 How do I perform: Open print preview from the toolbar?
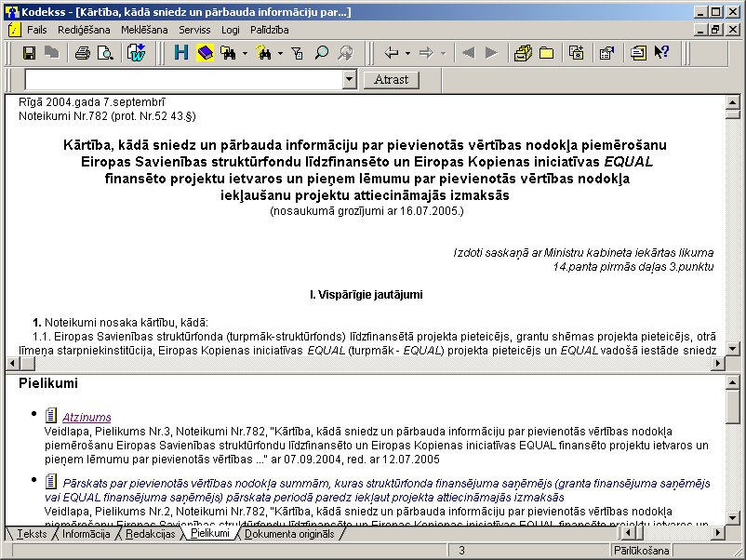coord(105,53)
